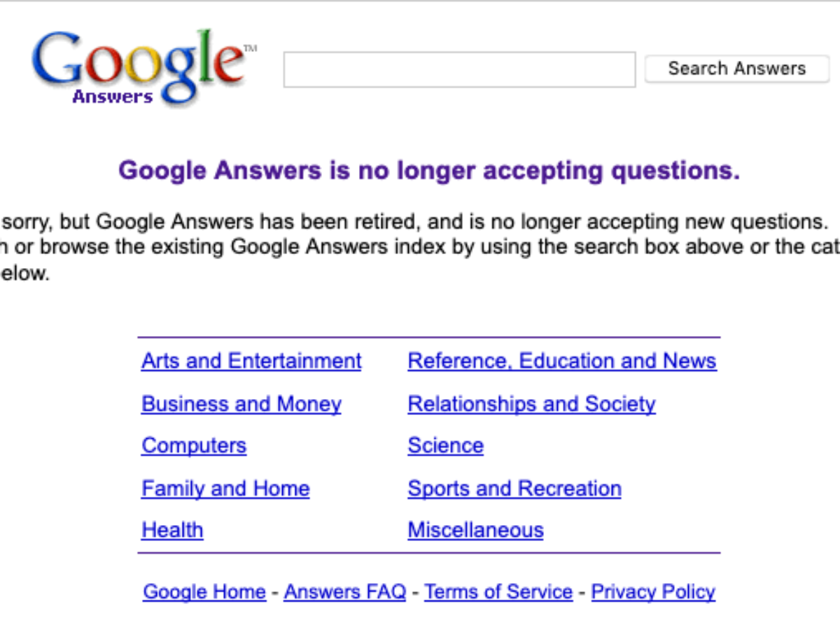Open the Computers category link
Image resolution: width=840 pixels, height=630 pixels.
point(194,446)
